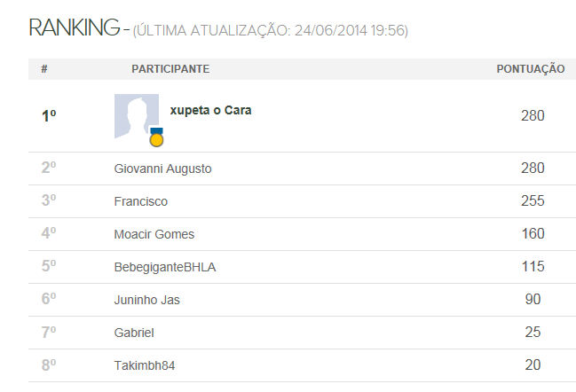Click the PONTUAÇÃO column header
The height and width of the screenshot is (392, 576).
point(531,68)
